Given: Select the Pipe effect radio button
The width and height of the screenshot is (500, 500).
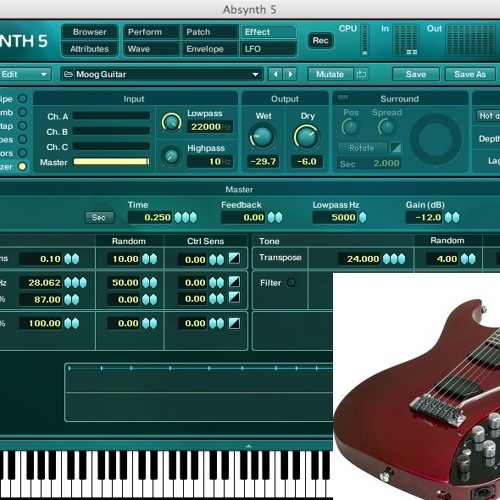Looking at the screenshot, I should [22, 99].
